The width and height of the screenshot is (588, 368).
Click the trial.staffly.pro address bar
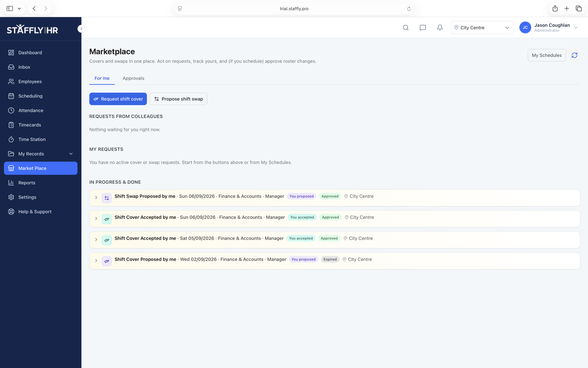[294, 9]
